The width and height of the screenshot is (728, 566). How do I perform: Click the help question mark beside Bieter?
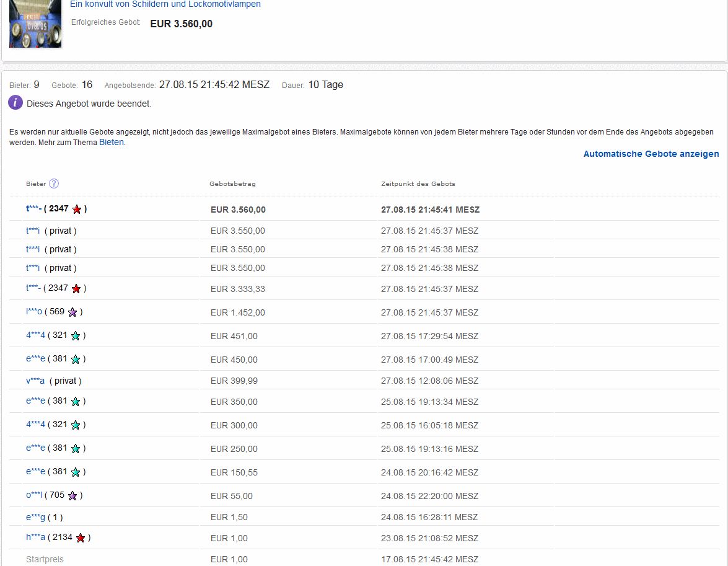(x=54, y=184)
